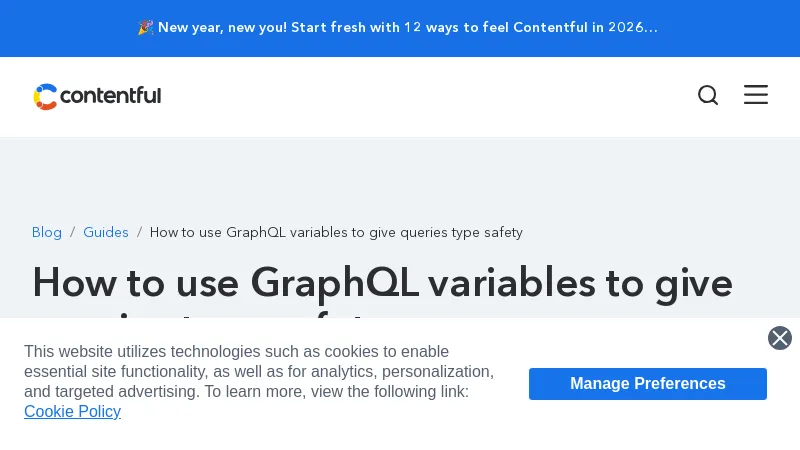
Task: Click the colorful Contentful C logo mark
Action: (45, 96)
